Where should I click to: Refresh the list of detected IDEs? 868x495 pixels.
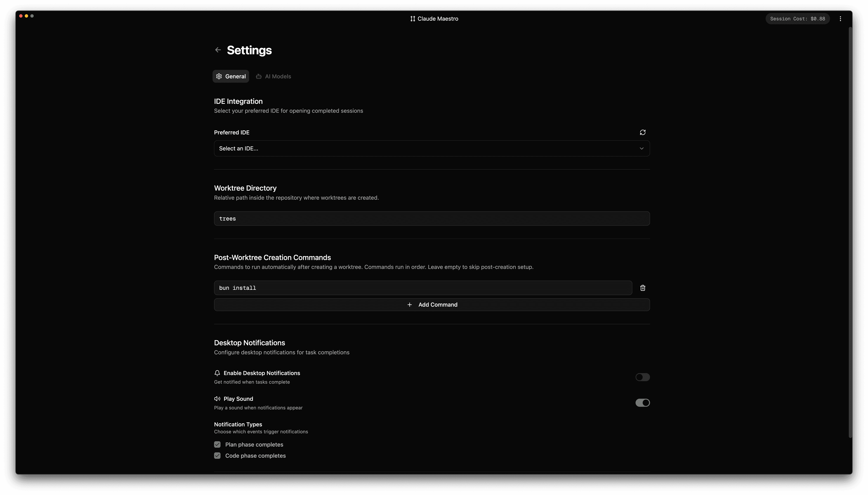point(643,132)
